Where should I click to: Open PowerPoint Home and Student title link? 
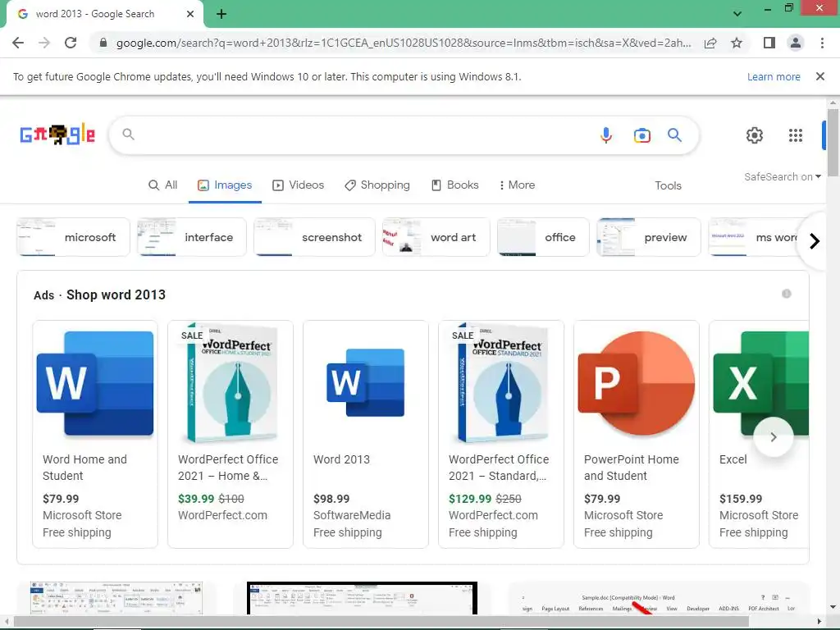coord(631,468)
